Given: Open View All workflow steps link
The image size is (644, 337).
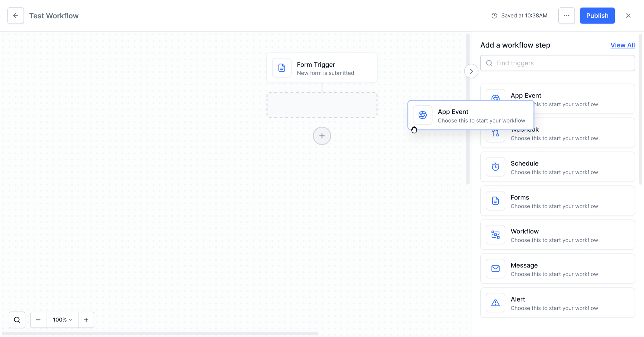Looking at the screenshot, I should pos(623,45).
